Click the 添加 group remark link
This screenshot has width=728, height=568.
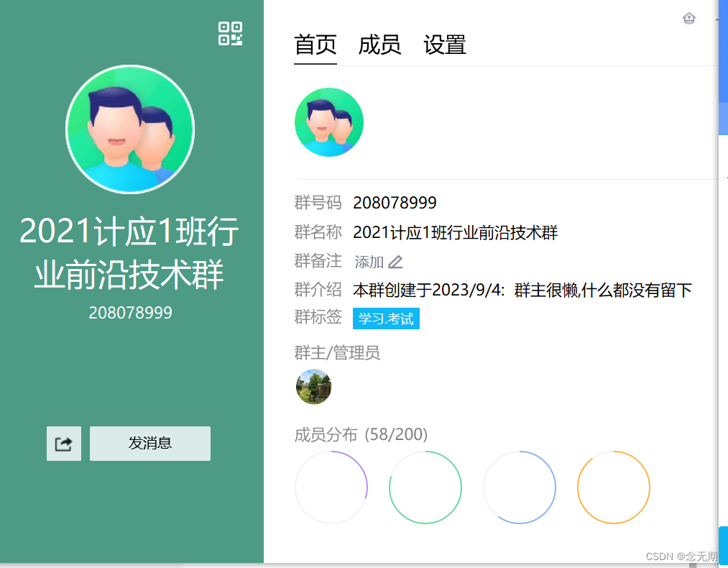pyautogui.click(x=369, y=262)
